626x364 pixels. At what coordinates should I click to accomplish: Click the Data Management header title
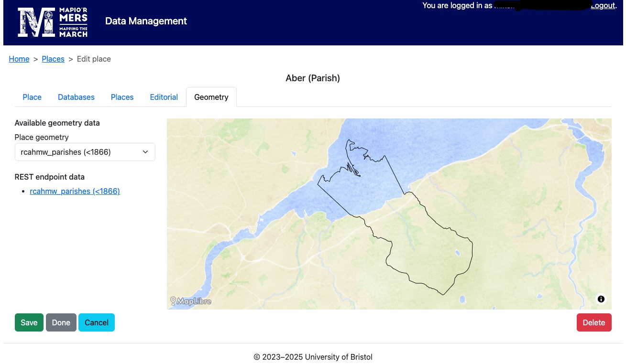(x=146, y=21)
